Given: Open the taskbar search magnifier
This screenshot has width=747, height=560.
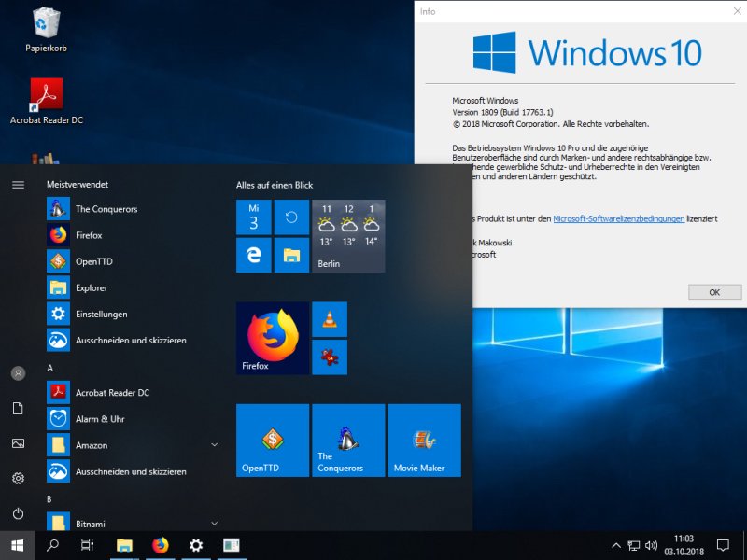Looking at the screenshot, I should coord(52,545).
